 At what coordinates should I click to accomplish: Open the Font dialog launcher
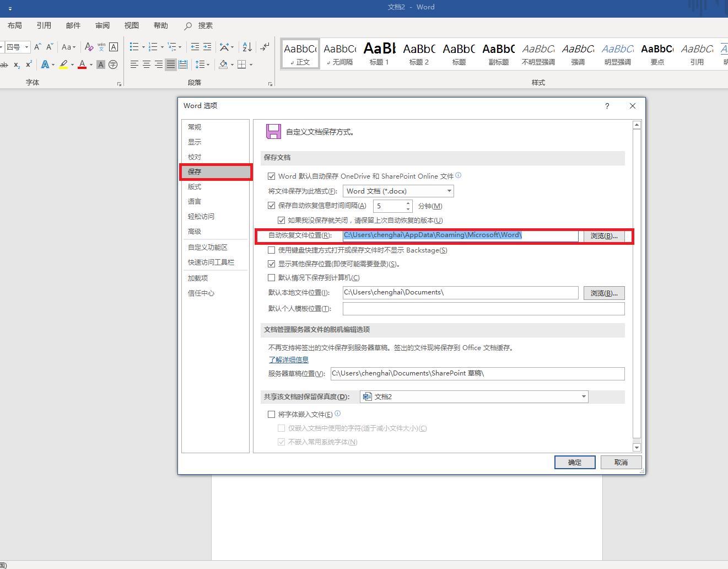[119, 84]
